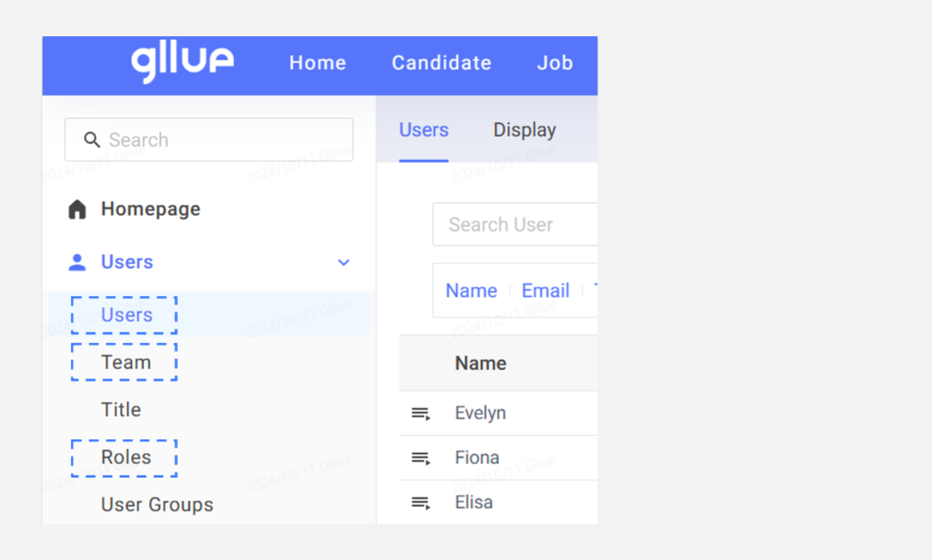The image size is (932, 560).
Task: Open the Candidate menu in top bar
Action: point(442,63)
